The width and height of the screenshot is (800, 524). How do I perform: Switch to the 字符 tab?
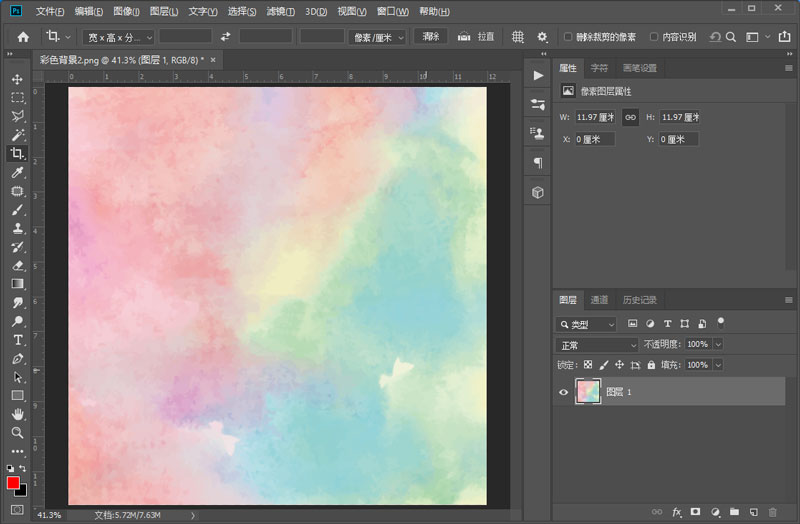599,68
